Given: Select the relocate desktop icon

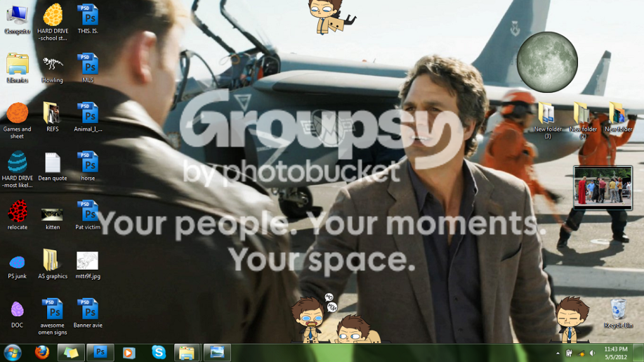Looking at the screenshot, I should (x=17, y=215).
